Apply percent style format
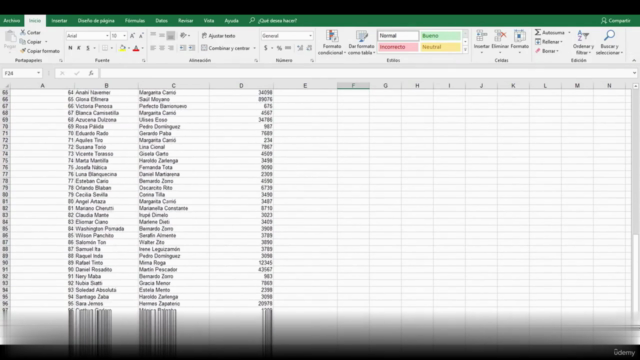Image resolution: width=640 pixels, height=360 pixels. click(x=279, y=48)
